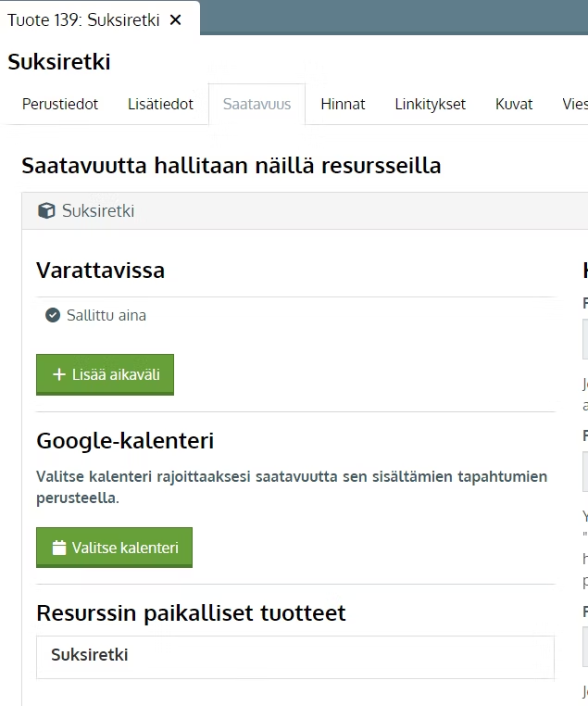Viewport: 588px width, 706px height.
Task: Close the Tuote 139: Suksiretki tab
Action: (x=176, y=19)
